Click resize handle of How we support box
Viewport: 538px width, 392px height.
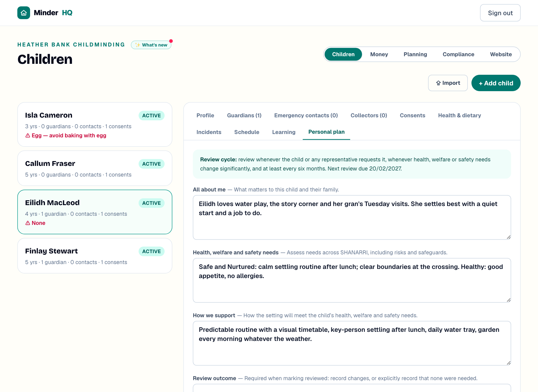[x=509, y=363]
